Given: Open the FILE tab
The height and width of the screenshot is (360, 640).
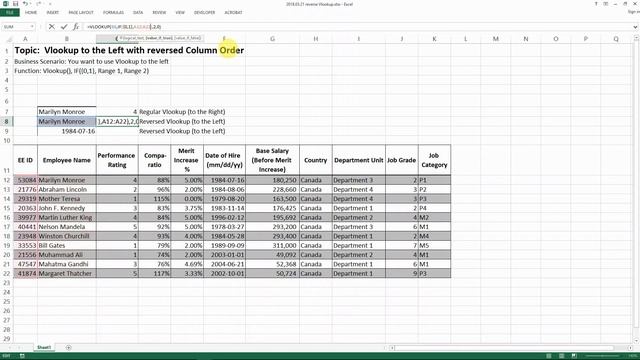Looking at the screenshot, I should click(10, 13).
